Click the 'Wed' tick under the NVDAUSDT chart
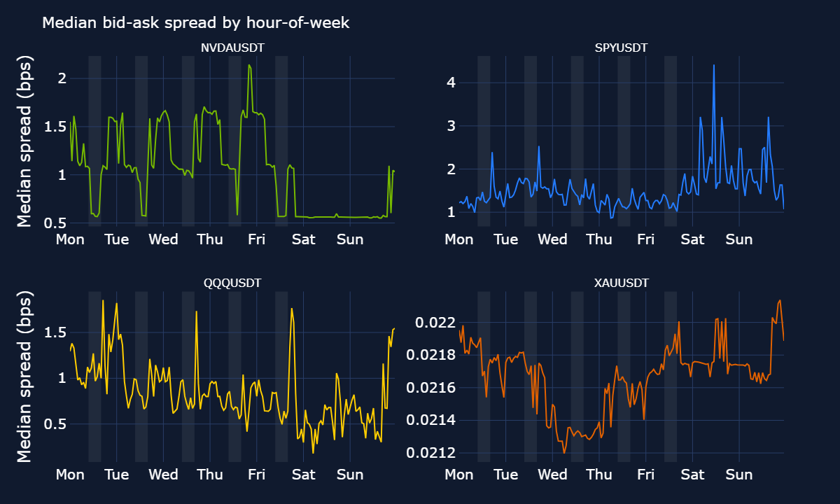 [x=164, y=239]
